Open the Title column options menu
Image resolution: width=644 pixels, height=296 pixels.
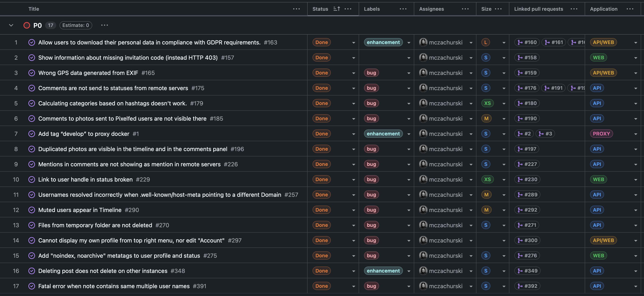click(x=296, y=9)
